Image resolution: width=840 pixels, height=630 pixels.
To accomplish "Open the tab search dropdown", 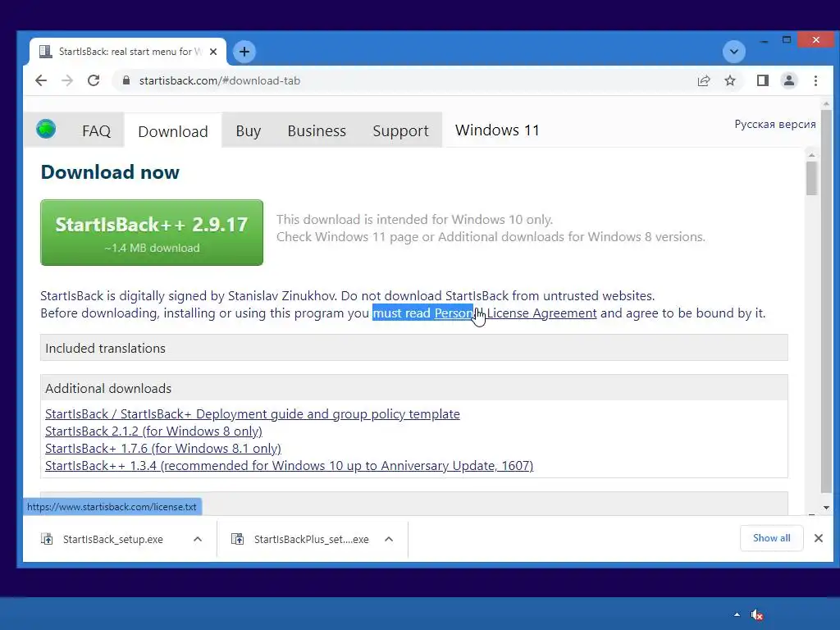I will coord(734,52).
